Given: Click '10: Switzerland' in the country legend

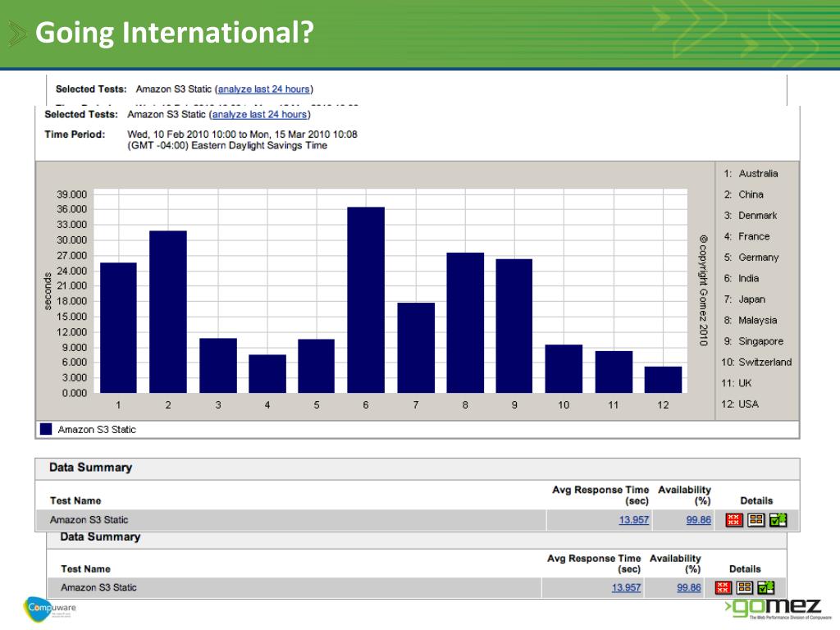Looking at the screenshot, I should (x=756, y=362).
